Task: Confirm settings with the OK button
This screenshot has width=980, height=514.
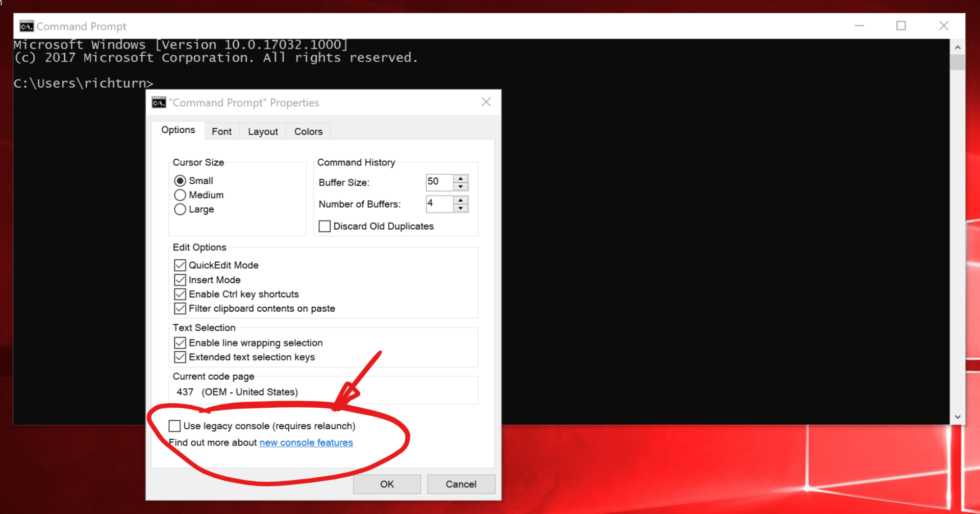Action: coord(386,484)
